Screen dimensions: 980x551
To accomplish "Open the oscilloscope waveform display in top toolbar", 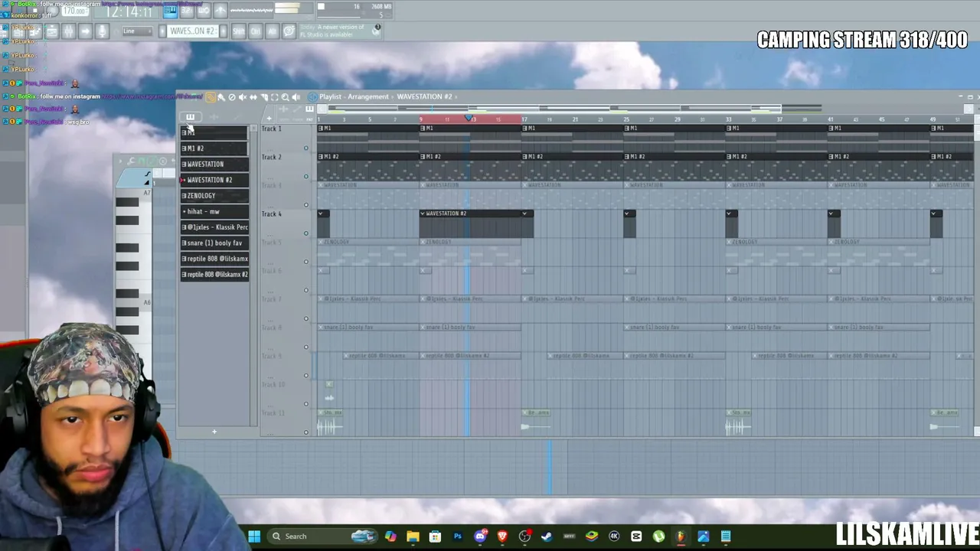I will pos(251,11).
